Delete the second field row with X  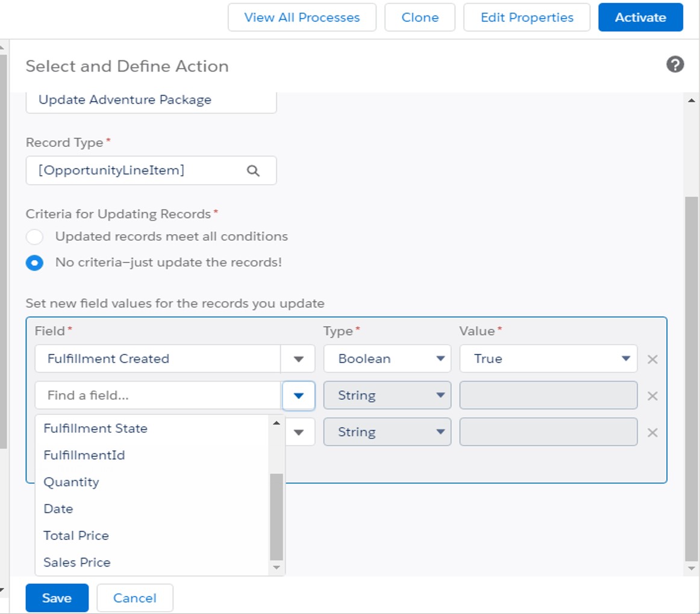click(x=652, y=396)
